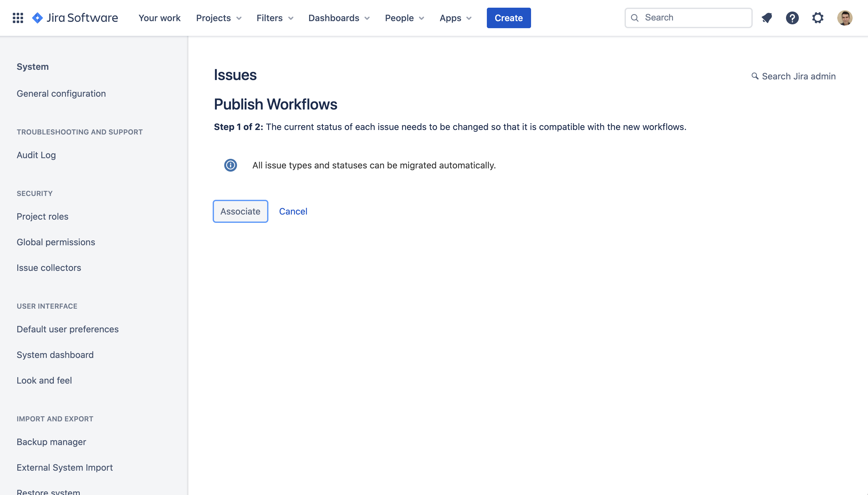The height and width of the screenshot is (495, 868).
Task: Open System dashboard in sidebar
Action: tap(55, 355)
